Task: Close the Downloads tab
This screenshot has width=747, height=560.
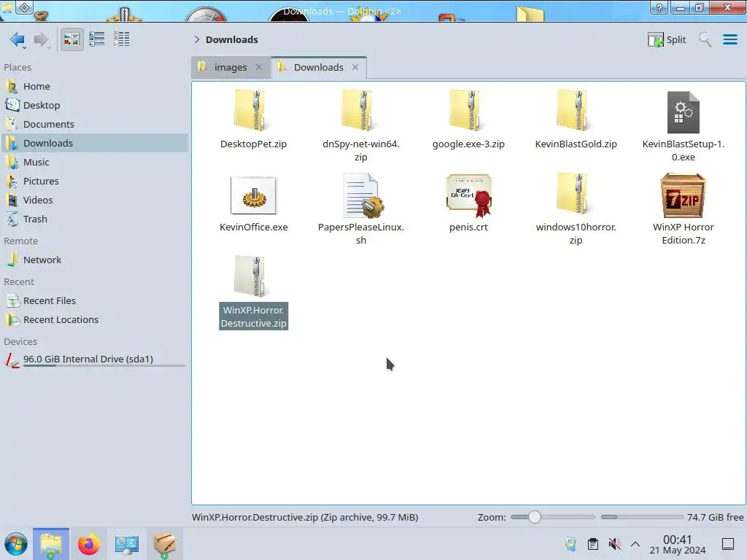Action: click(355, 67)
